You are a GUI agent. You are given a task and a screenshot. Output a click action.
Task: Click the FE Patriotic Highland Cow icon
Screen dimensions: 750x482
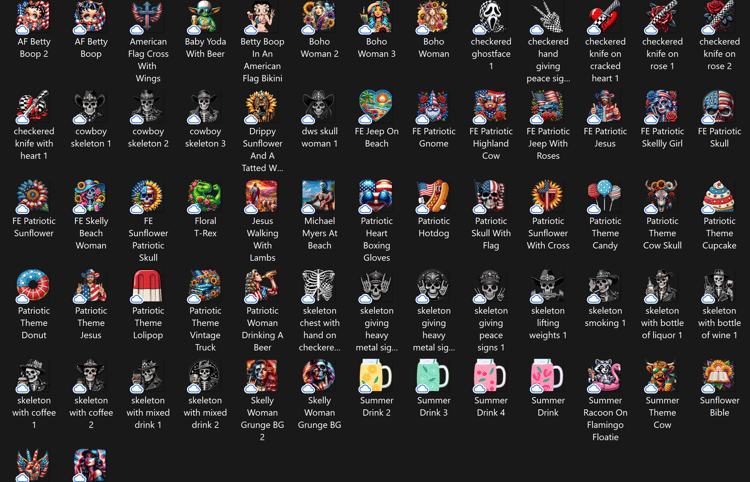(x=490, y=106)
